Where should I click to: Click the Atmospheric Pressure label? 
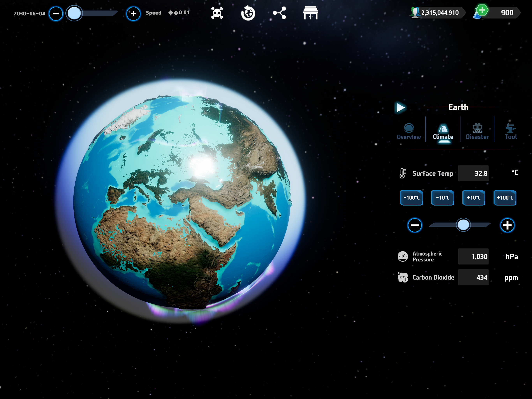pyautogui.click(x=427, y=257)
